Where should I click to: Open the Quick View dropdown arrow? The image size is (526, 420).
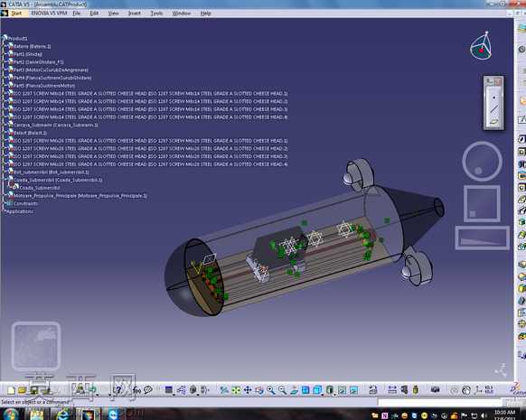click(322, 395)
